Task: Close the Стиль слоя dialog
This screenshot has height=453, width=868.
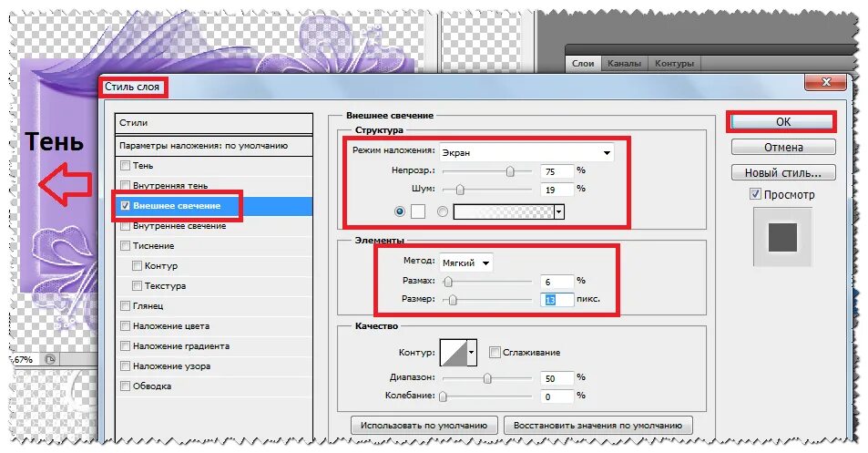Action: pos(826,82)
